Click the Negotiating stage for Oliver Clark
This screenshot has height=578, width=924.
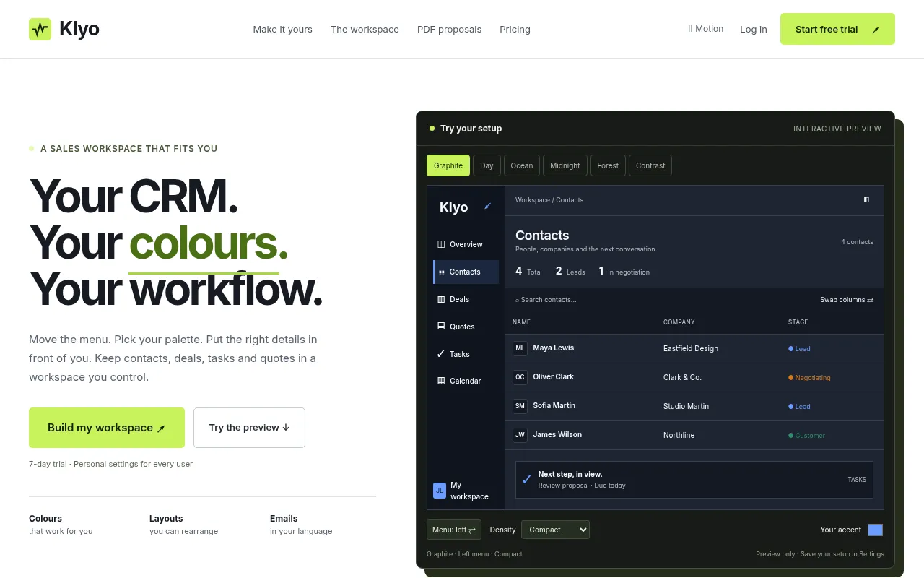pyautogui.click(x=809, y=377)
